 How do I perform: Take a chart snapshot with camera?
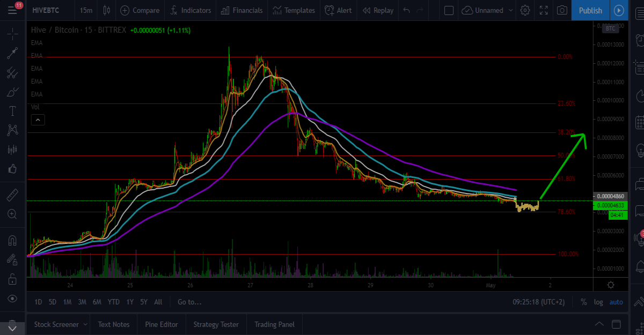(562, 10)
